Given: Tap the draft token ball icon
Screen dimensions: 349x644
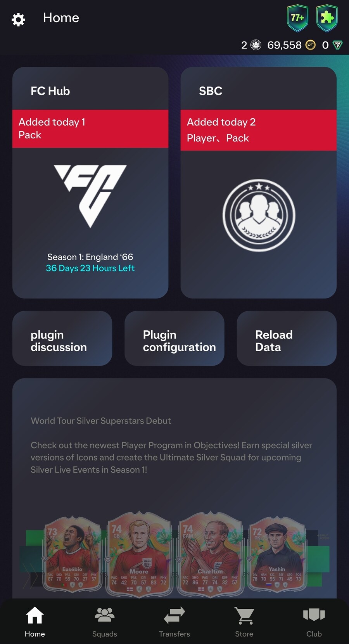Looking at the screenshot, I should pyautogui.click(x=256, y=45).
